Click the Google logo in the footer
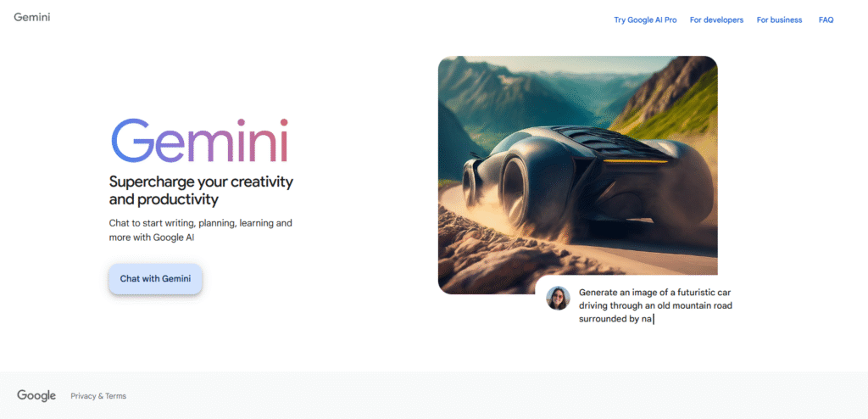The height and width of the screenshot is (419, 868). 36,396
